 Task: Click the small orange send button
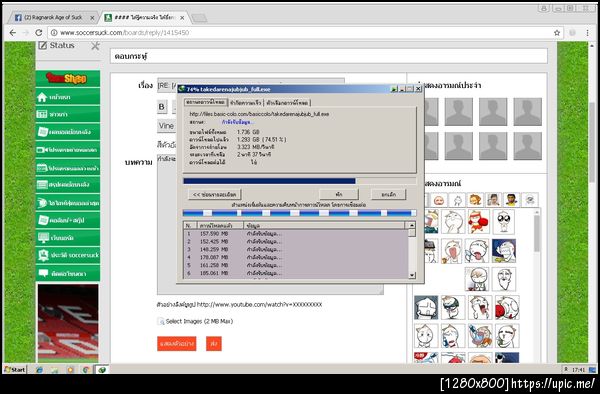point(214,344)
